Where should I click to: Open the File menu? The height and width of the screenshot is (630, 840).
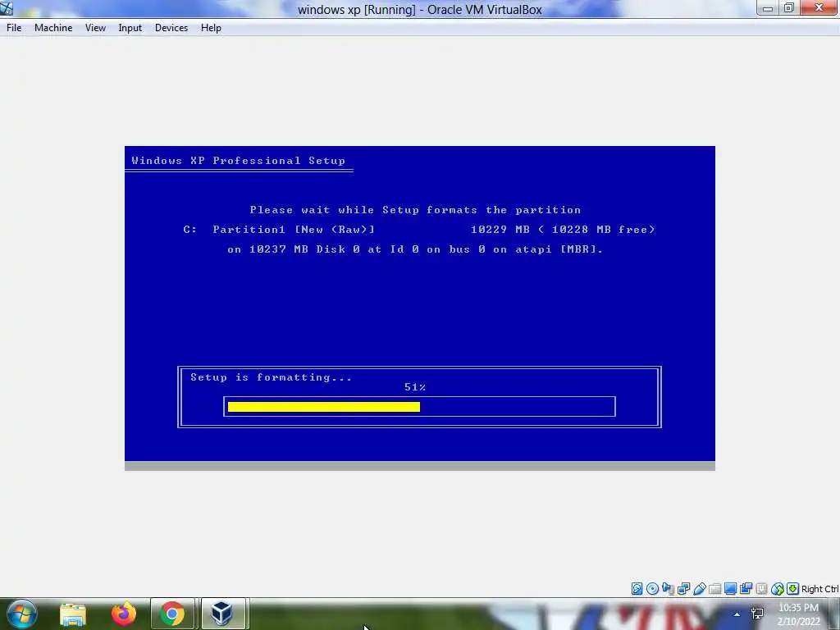pyautogui.click(x=14, y=28)
